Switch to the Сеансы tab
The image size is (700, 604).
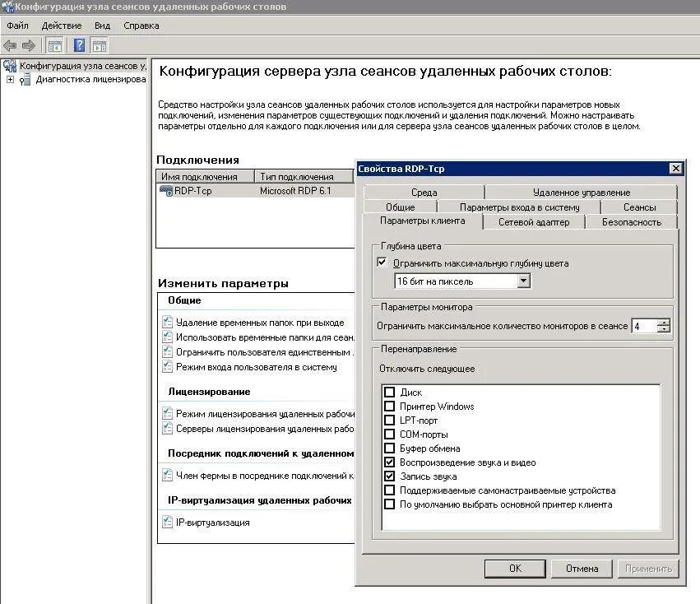(639, 207)
